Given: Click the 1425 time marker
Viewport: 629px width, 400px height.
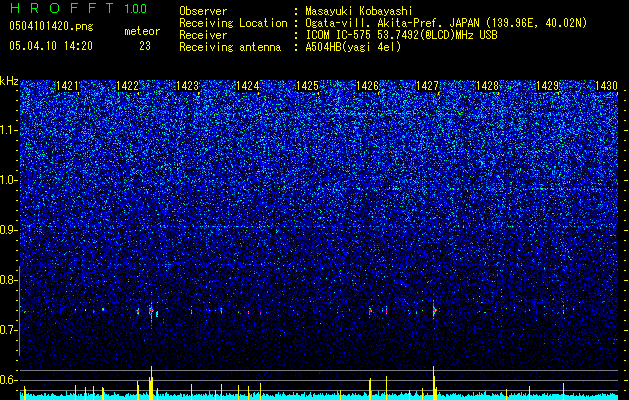Looking at the screenshot, I should coord(307,86).
